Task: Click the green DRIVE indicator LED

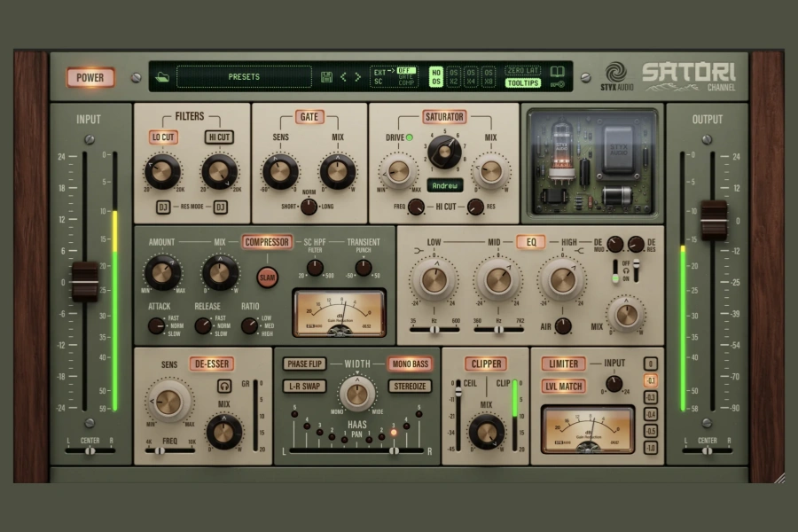Action: [409, 137]
